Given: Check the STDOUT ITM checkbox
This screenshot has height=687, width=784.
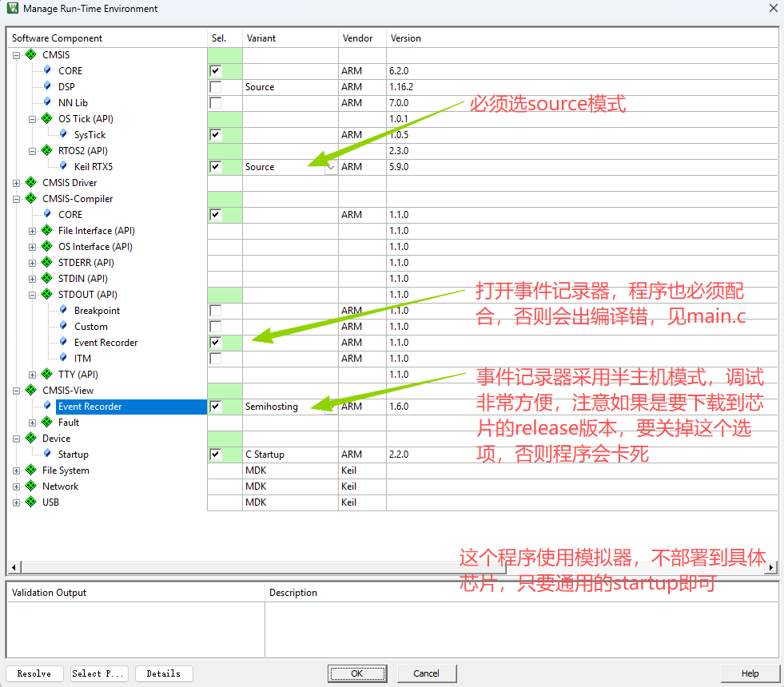Looking at the screenshot, I should tap(216, 359).
